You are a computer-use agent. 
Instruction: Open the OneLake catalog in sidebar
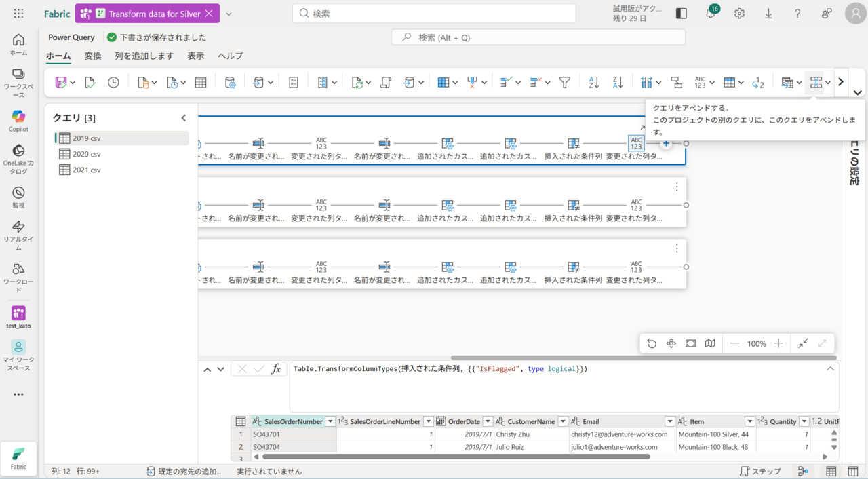(x=18, y=157)
